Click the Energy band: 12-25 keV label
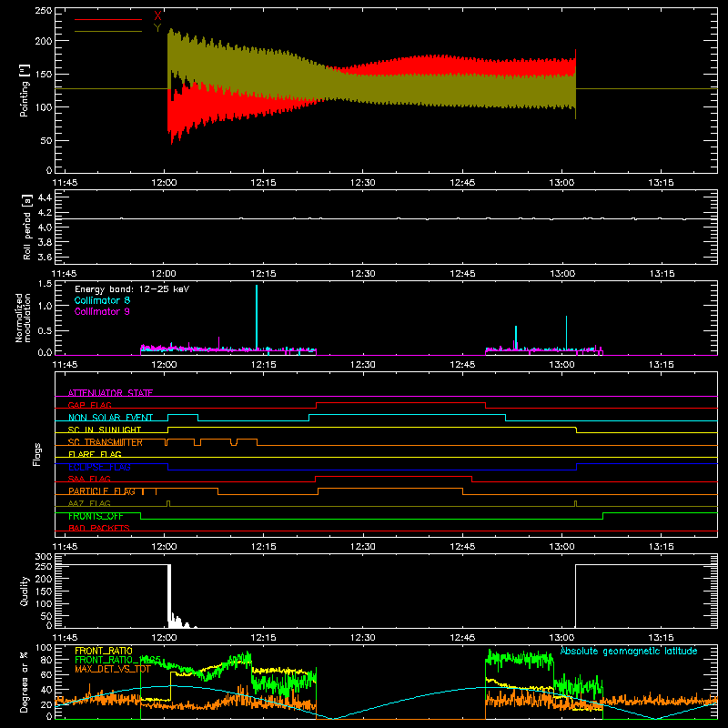Screen dimensions: 728x728 pyautogui.click(x=132, y=289)
